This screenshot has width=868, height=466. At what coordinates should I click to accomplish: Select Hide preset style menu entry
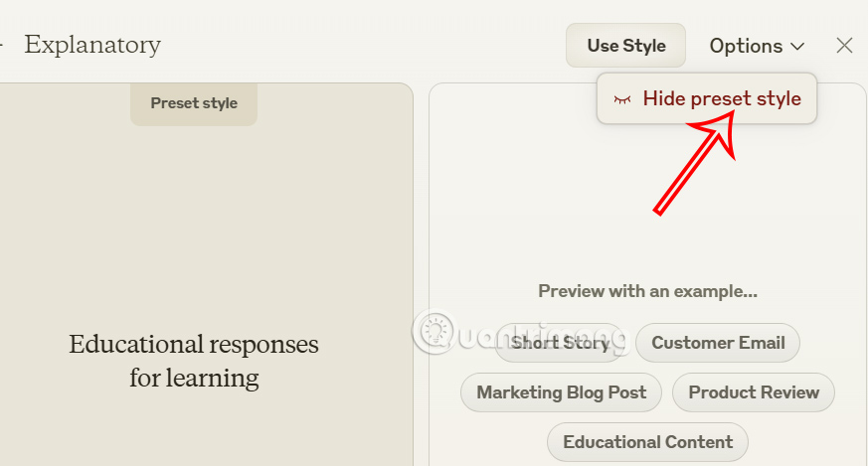[x=721, y=98]
